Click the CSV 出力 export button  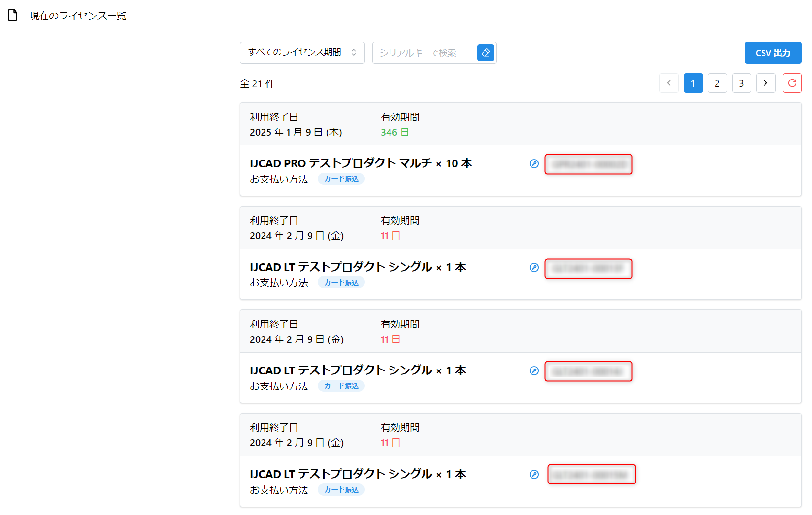(x=773, y=52)
